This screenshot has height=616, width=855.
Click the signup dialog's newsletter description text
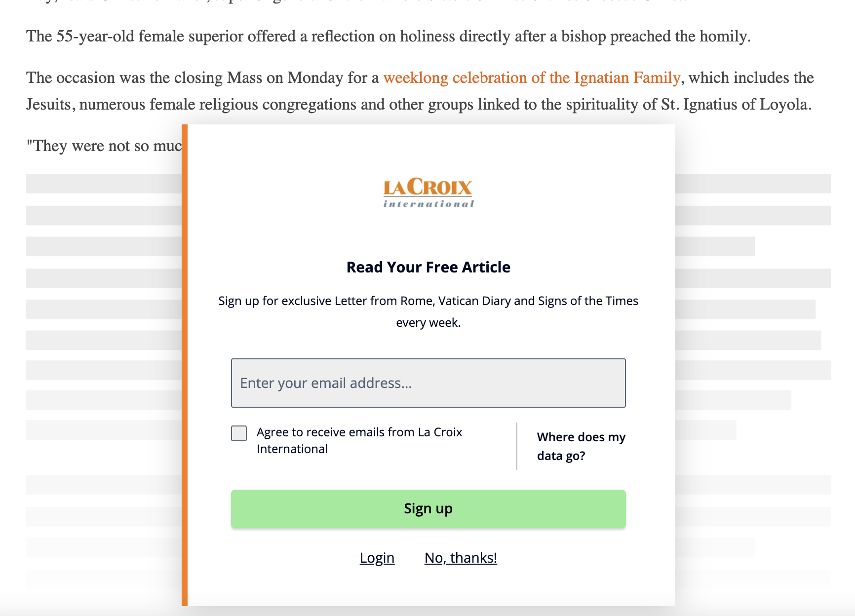(x=427, y=311)
